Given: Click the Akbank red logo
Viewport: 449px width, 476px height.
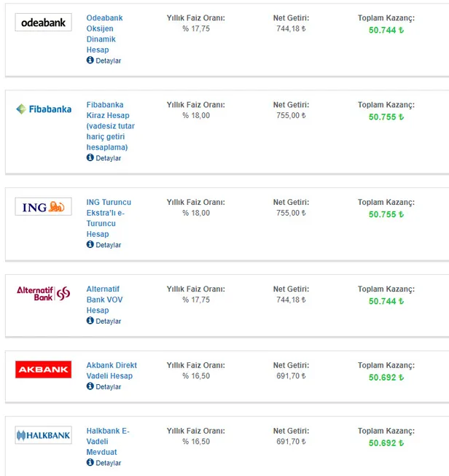Looking at the screenshot, I should [44, 370].
